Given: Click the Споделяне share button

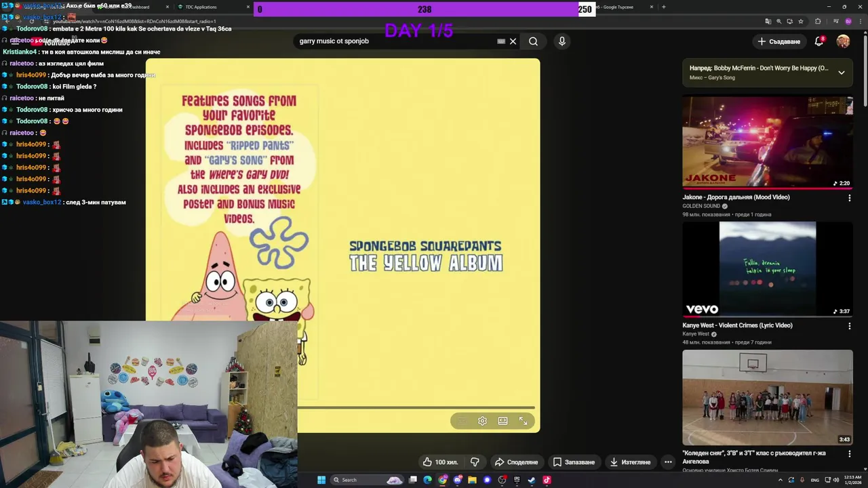Looking at the screenshot, I should [516, 462].
